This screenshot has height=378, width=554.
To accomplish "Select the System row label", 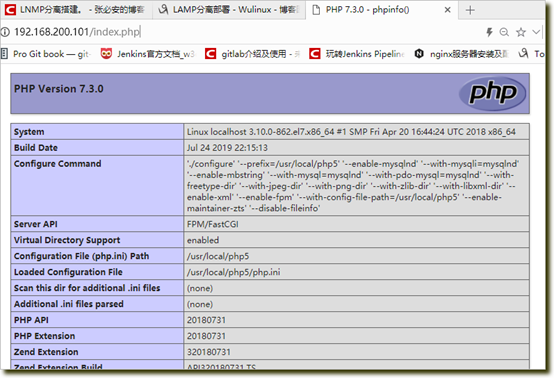I will pyautogui.click(x=29, y=132).
